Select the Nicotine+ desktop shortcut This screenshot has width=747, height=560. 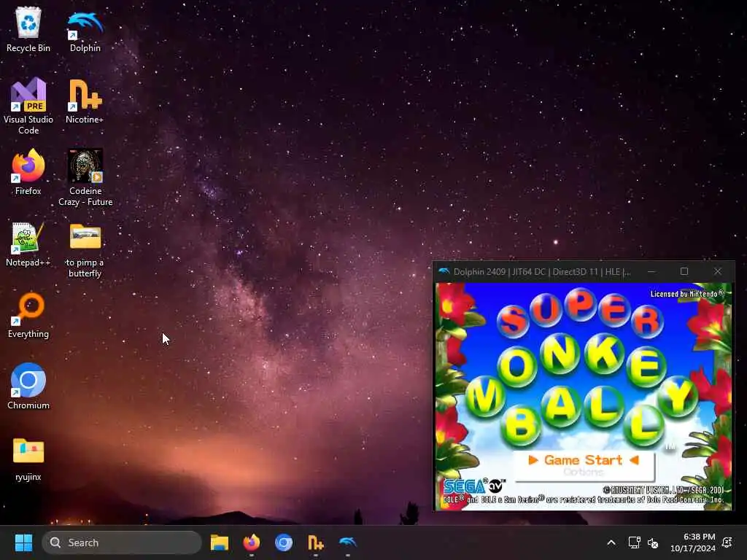tap(85, 101)
